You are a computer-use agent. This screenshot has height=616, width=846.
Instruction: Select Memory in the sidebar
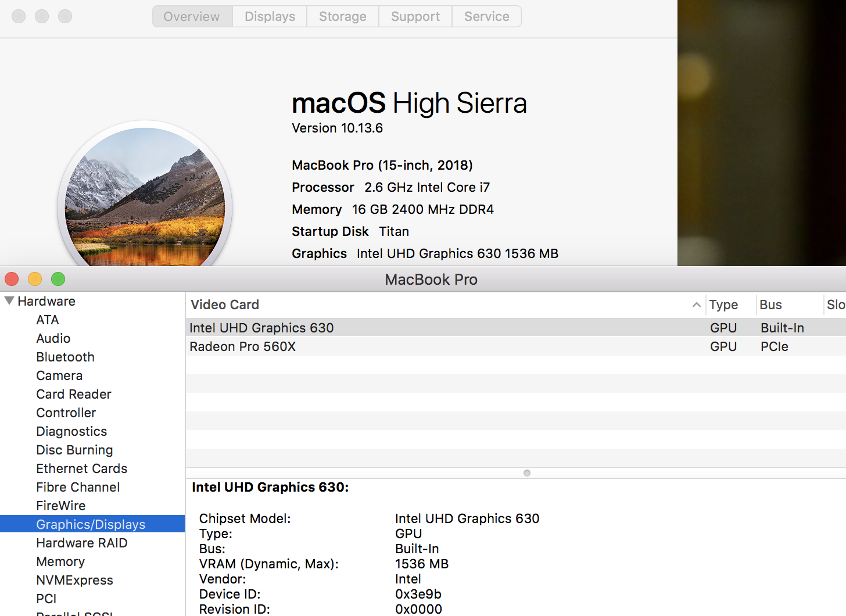tap(60, 561)
